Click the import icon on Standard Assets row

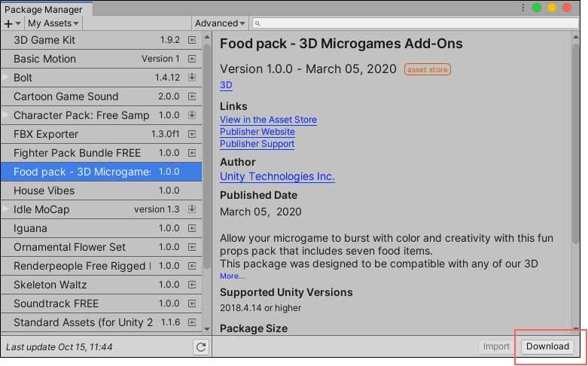click(x=192, y=322)
